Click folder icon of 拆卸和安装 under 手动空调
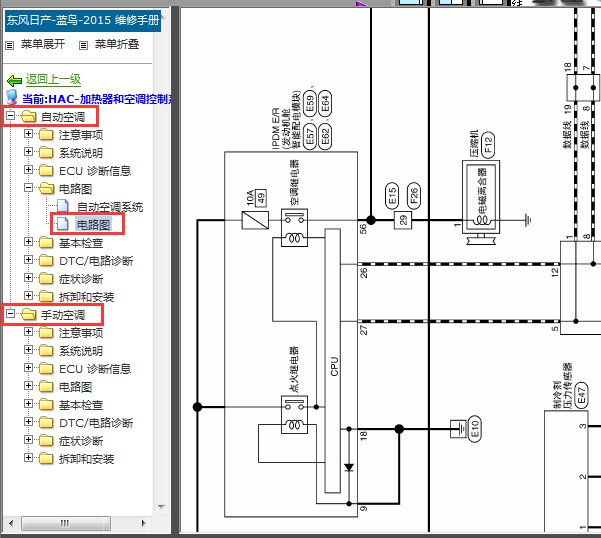Screen dimensions: 601x538 (46, 459)
